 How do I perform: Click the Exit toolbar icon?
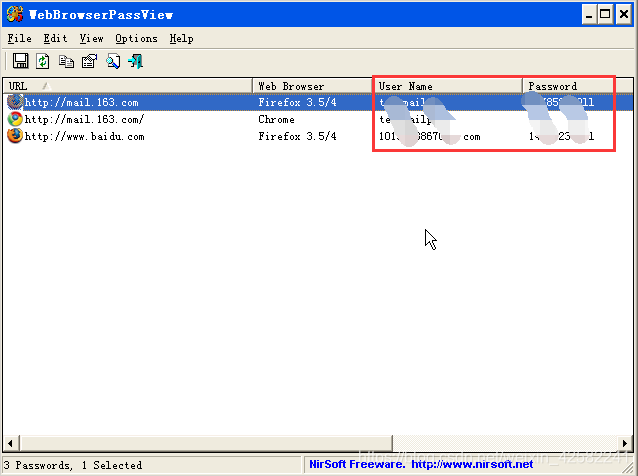tap(135, 61)
